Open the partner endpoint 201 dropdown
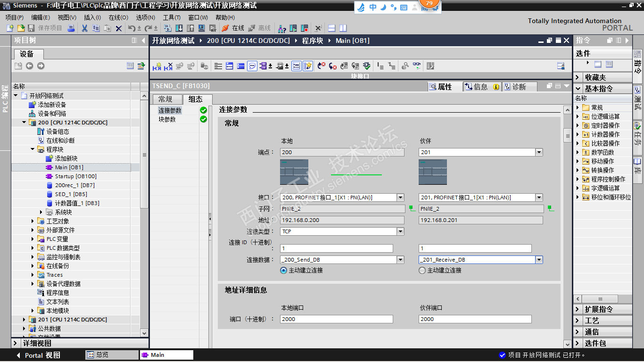 [539, 152]
